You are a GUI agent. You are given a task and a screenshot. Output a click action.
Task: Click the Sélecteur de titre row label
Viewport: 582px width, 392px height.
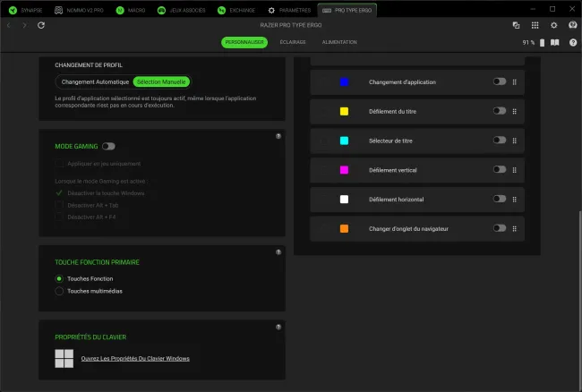click(x=390, y=141)
